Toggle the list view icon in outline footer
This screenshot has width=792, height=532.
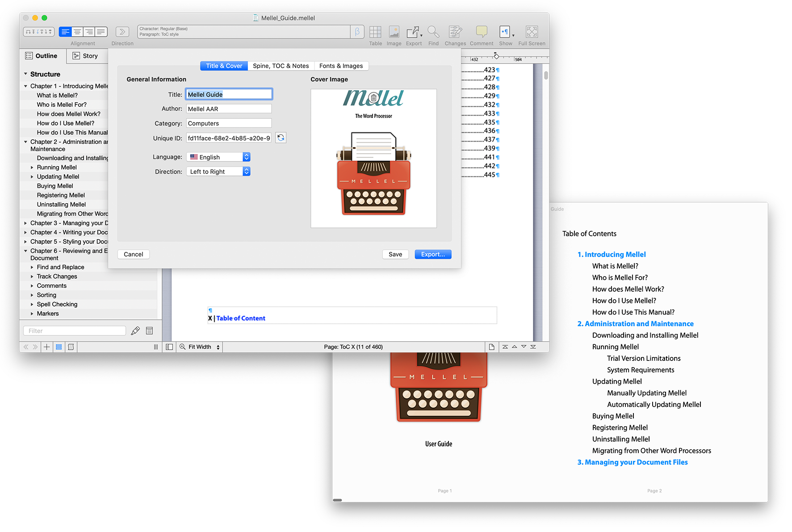(59, 347)
